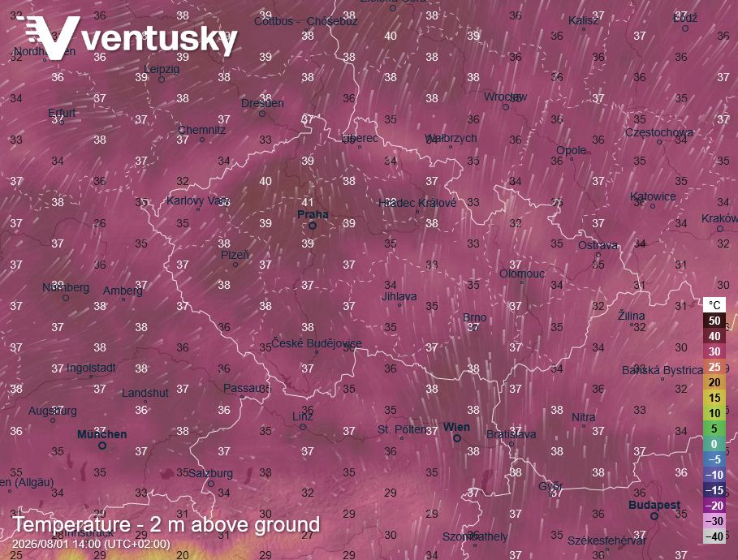Choose the 10 °C legend swatch
Screen dimensions: 738x560
[714, 413]
